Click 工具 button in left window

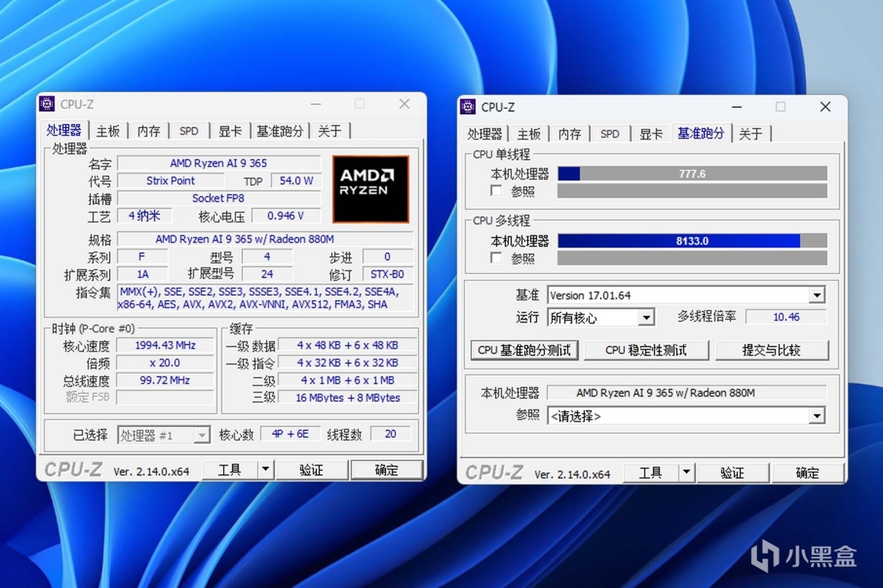coord(230,470)
